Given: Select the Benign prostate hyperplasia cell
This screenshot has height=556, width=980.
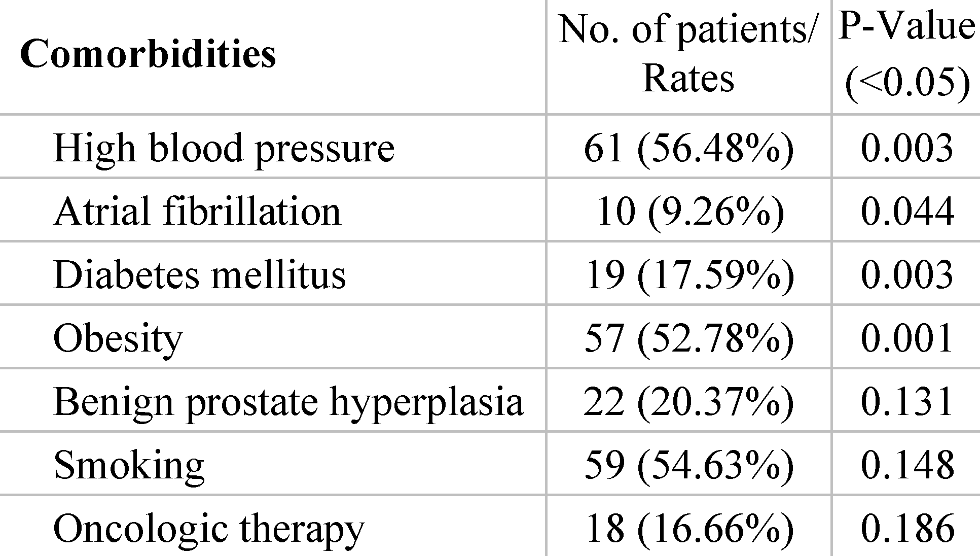Looking at the screenshot, I should (288, 402).
